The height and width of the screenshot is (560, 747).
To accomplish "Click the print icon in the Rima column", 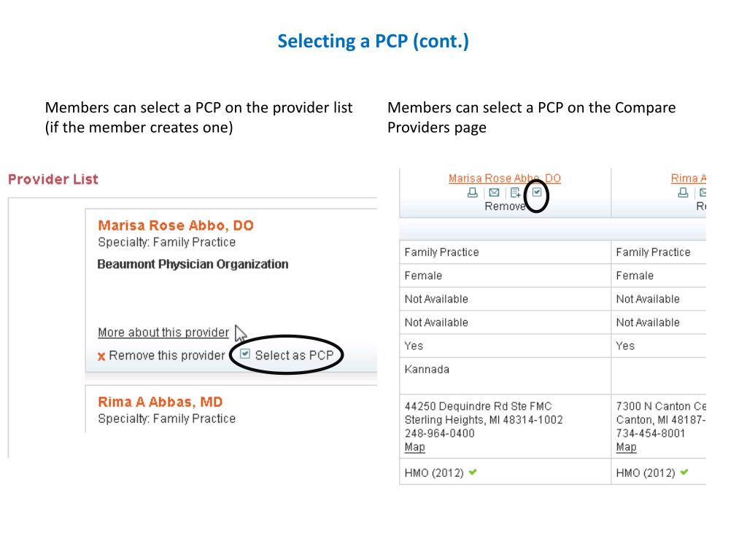I will (x=683, y=192).
